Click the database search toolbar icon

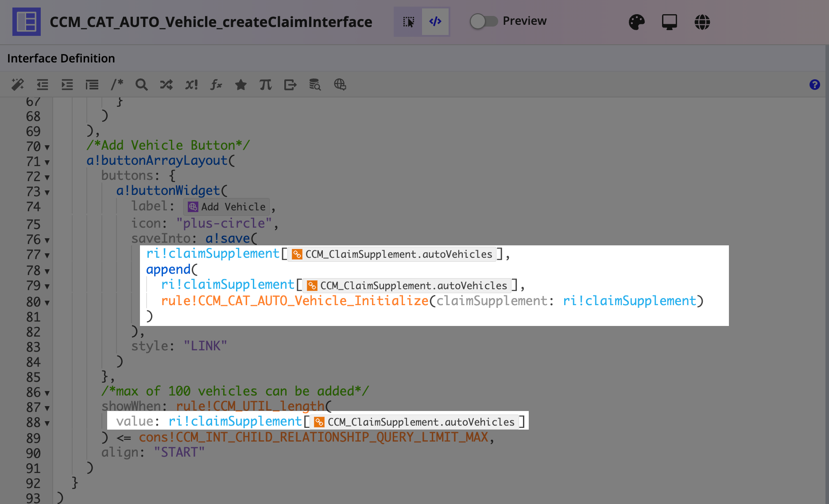tap(315, 85)
